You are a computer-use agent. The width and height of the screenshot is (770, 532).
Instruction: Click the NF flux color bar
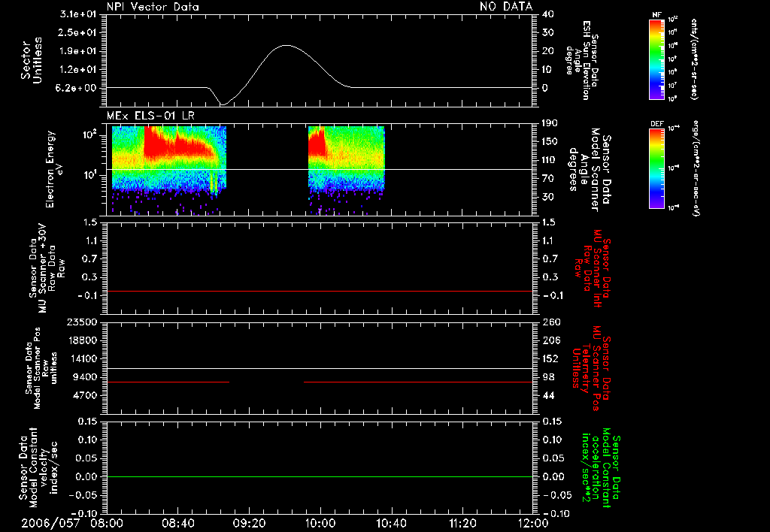tap(657, 59)
